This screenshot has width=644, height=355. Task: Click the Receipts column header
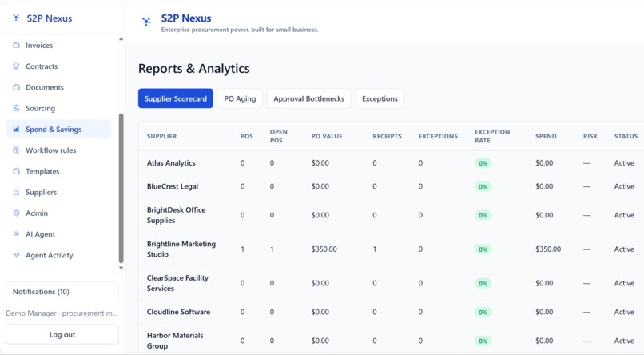tap(387, 136)
